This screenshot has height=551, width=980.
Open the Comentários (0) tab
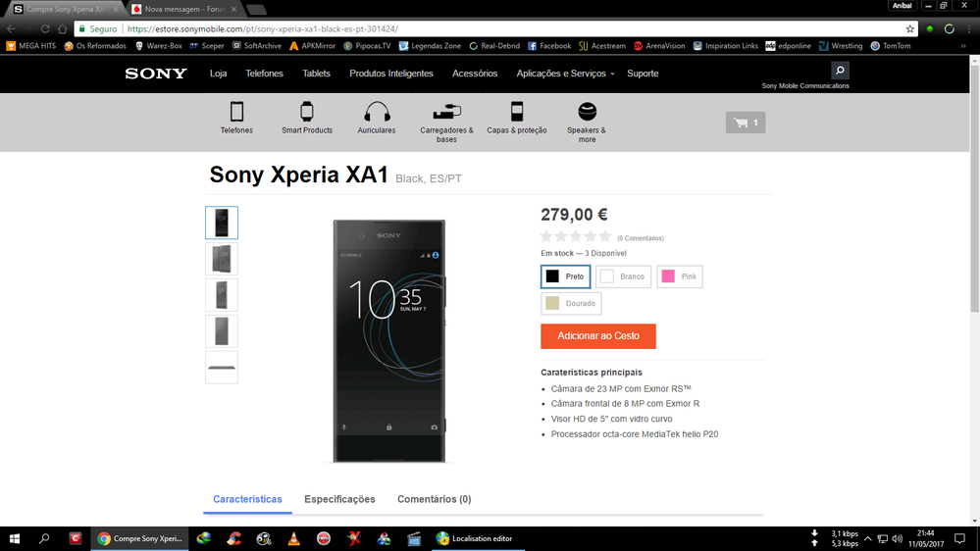434,499
